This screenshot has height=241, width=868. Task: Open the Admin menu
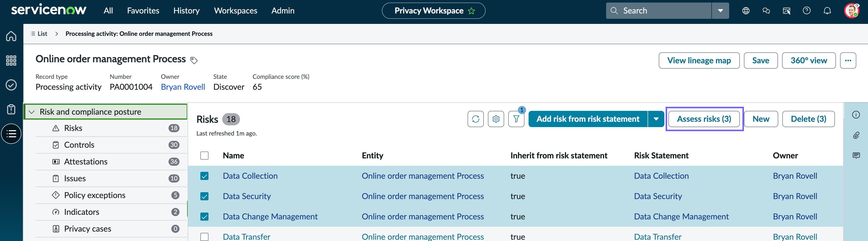283,11
